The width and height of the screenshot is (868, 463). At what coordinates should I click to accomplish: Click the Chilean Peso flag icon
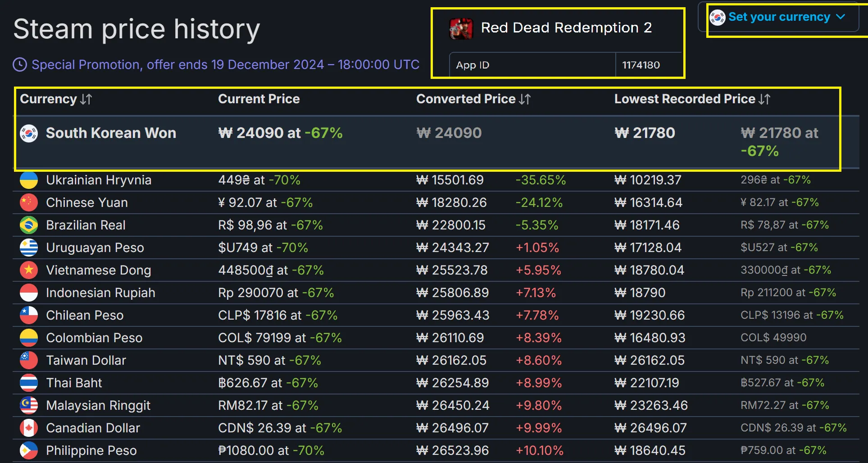tap(29, 315)
